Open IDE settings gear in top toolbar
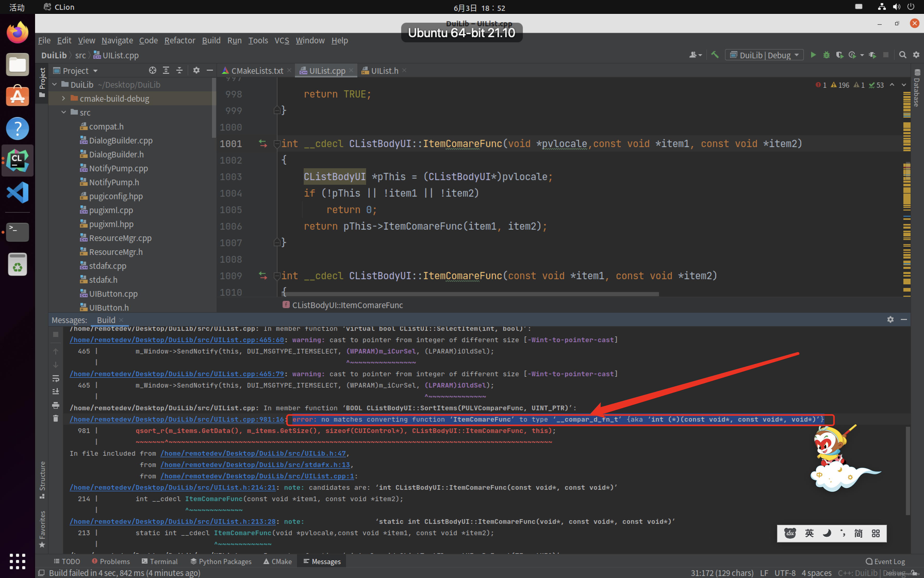This screenshot has height=578, width=924. [916, 55]
